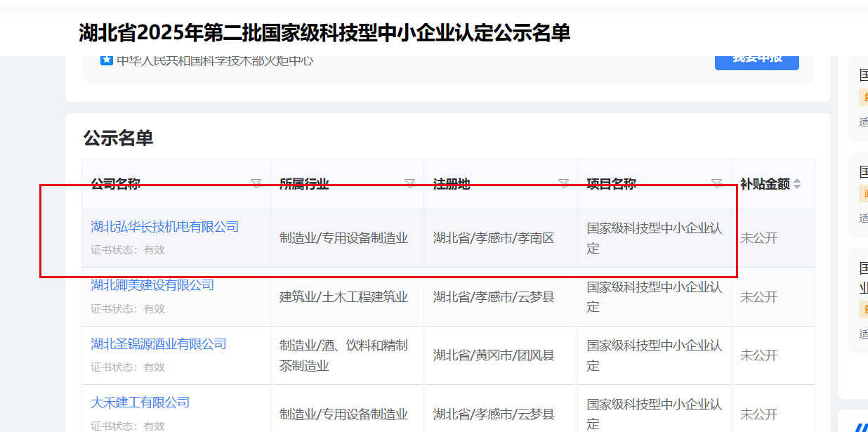Click the page title 湖北省2025年第二批 heading
This screenshot has width=868, height=432.
point(324,32)
